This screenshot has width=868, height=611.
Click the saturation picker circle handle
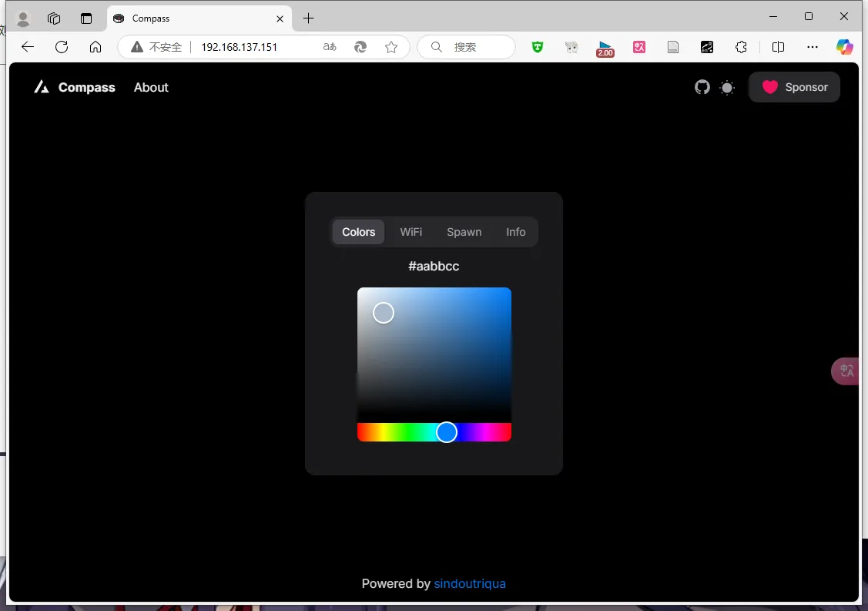(384, 313)
